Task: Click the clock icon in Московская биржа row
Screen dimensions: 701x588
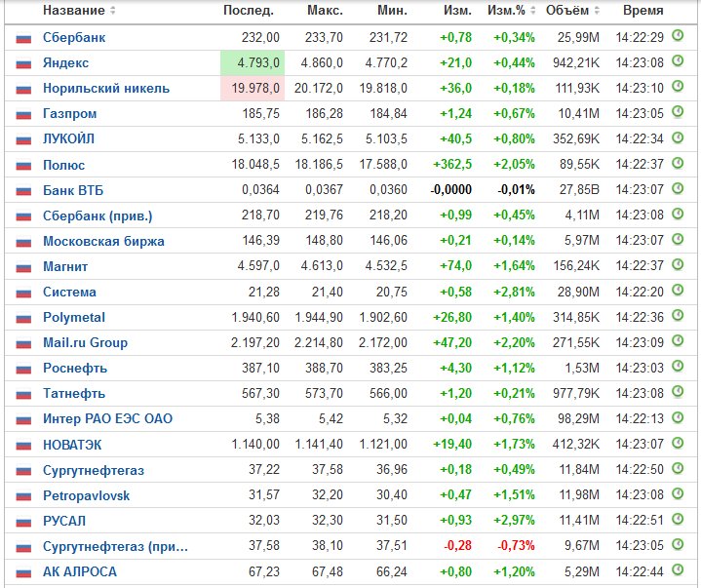Action: coord(678,239)
